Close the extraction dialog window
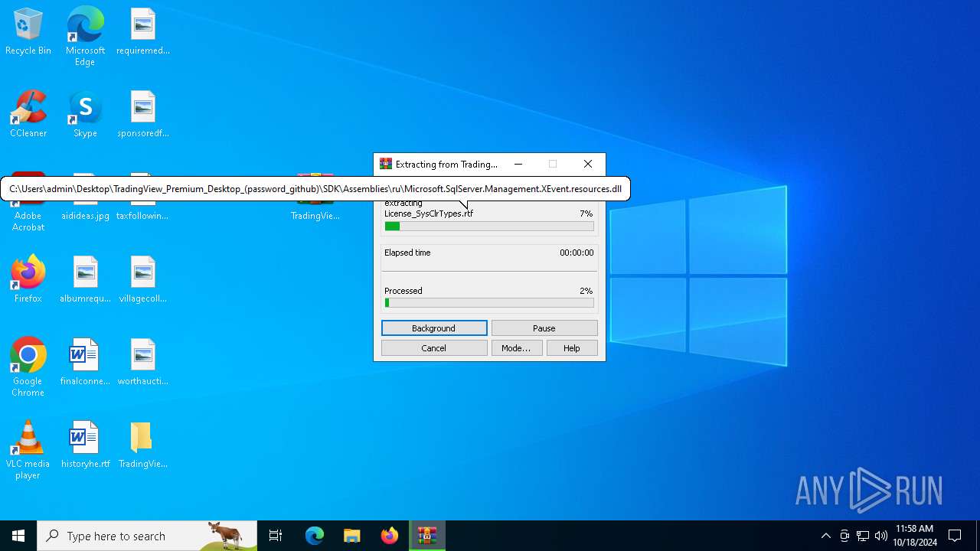980x551 pixels. [588, 164]
